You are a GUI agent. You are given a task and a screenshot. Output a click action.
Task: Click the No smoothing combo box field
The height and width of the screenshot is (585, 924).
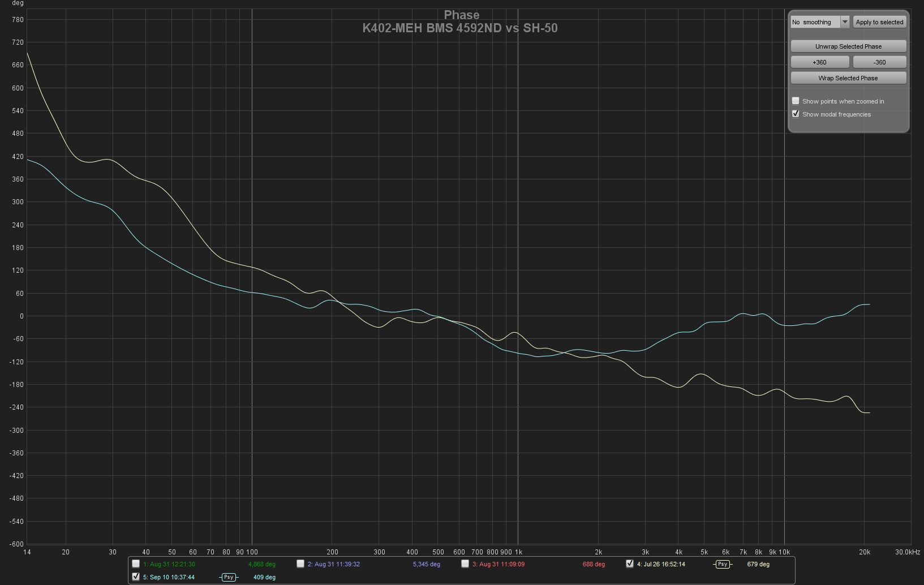[815, 22]
